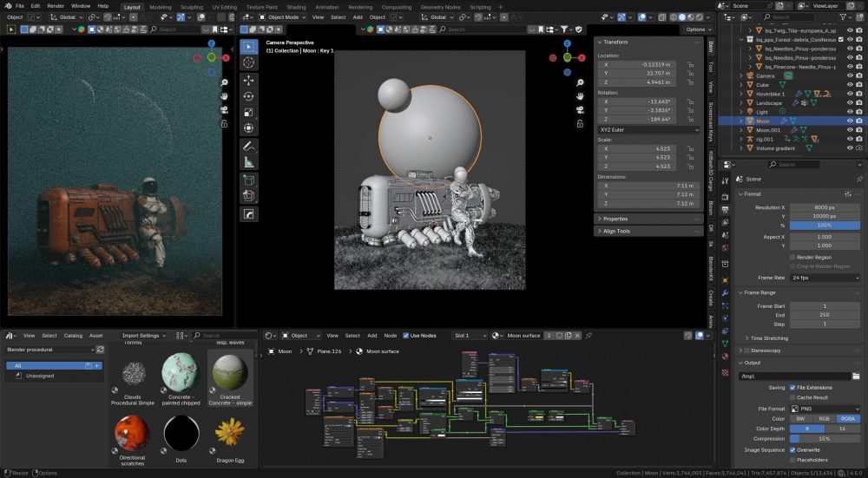This screenshot has width=868, height=478.
Task: Refresh the asset library
Action: pyautogui.click(x=100, y=350)
